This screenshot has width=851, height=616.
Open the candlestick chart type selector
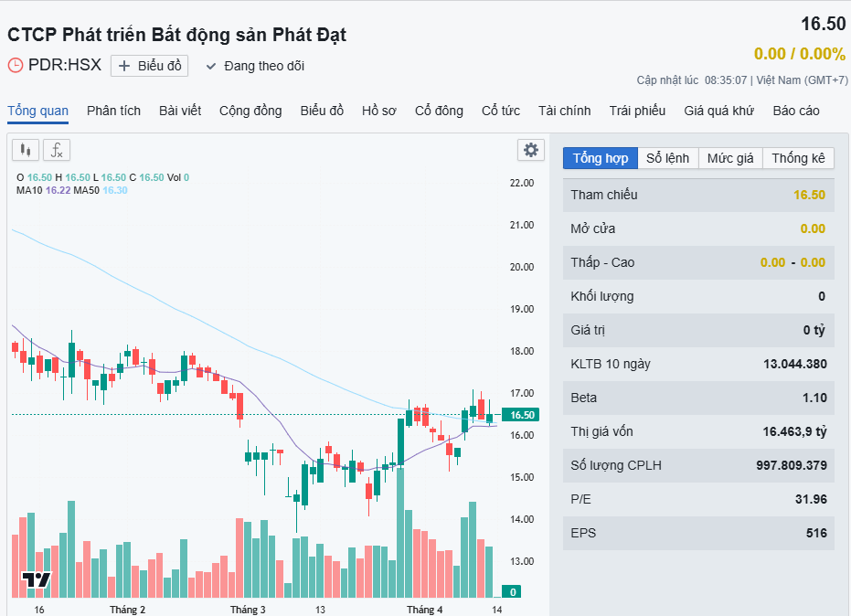[x=26, y=150]
